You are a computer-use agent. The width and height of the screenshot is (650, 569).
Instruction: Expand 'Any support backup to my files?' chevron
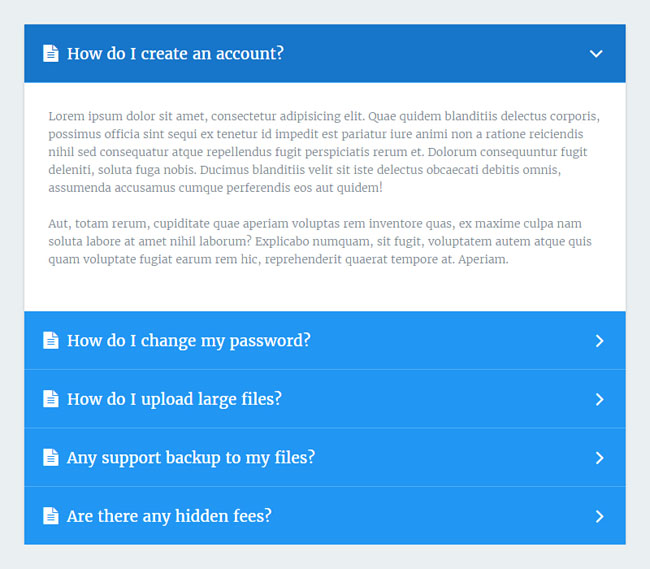599,458
